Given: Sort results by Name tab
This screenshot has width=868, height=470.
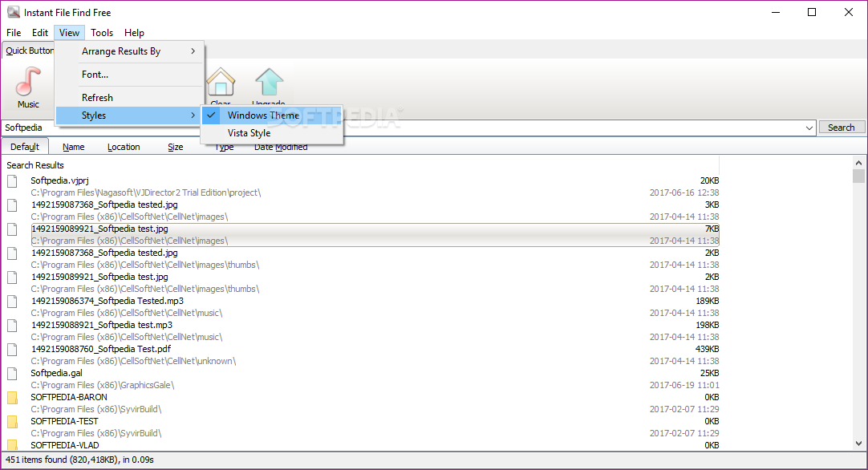Looking at the screenshot, I should (x=74, y=147).
